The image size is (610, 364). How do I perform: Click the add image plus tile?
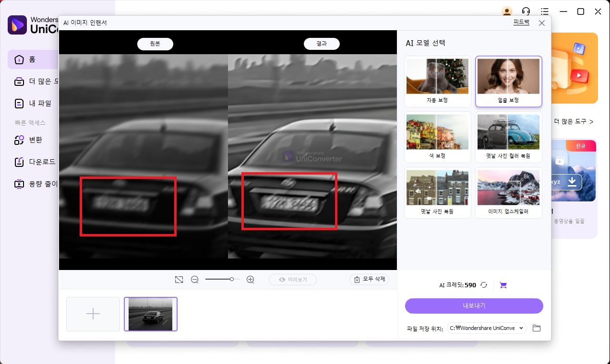coord(93,314)
